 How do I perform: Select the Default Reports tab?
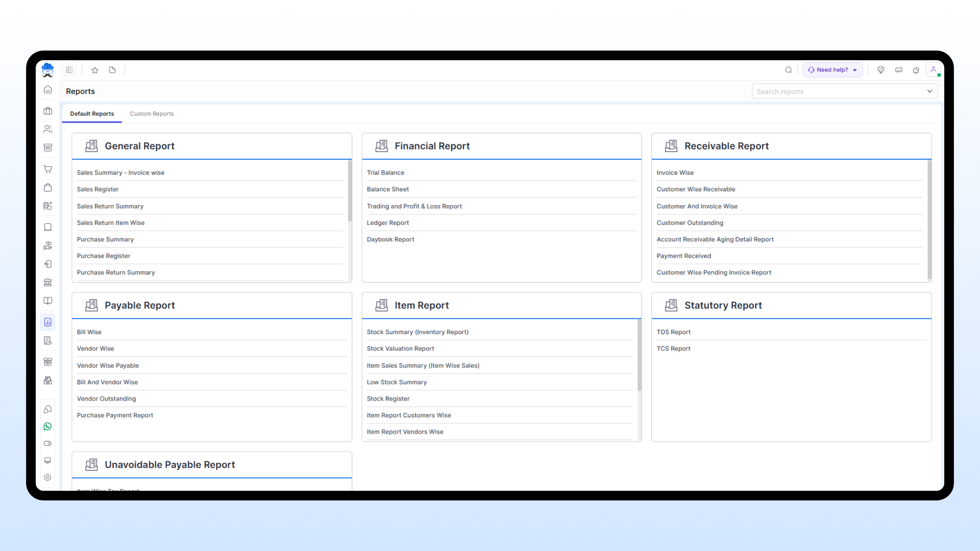[x=92, y=114]
